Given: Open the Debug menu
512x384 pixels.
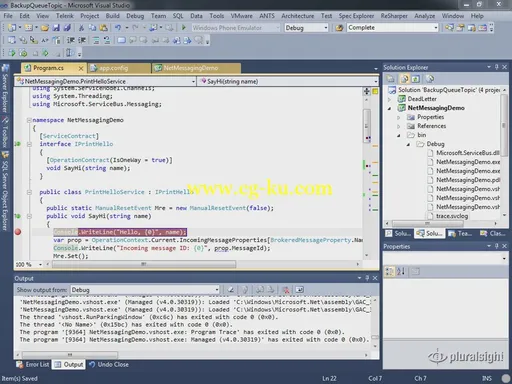Looking at the screenshot, I should click(x=135, y=16).
